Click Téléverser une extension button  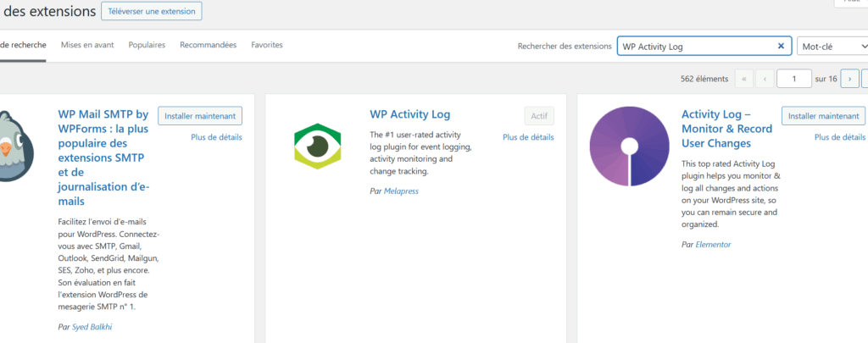152,11
